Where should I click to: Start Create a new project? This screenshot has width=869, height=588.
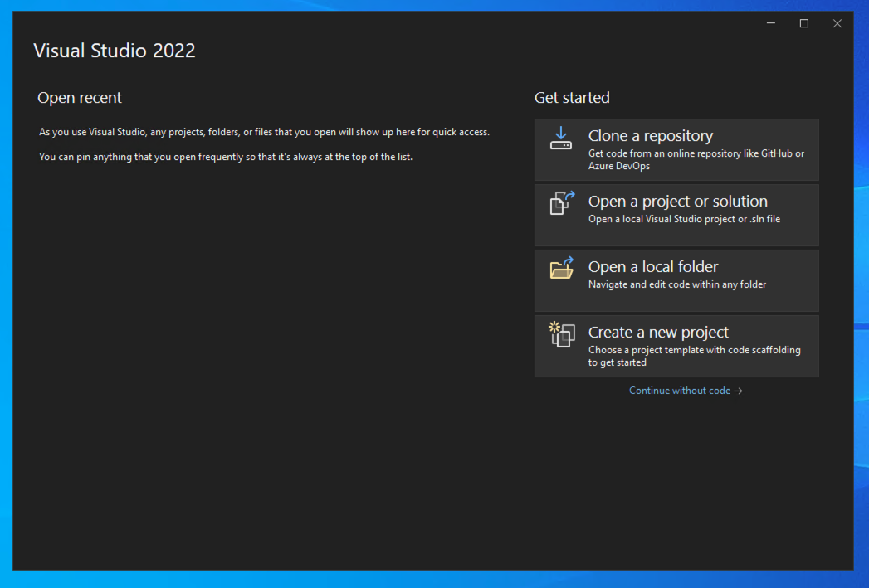(676, 346)
